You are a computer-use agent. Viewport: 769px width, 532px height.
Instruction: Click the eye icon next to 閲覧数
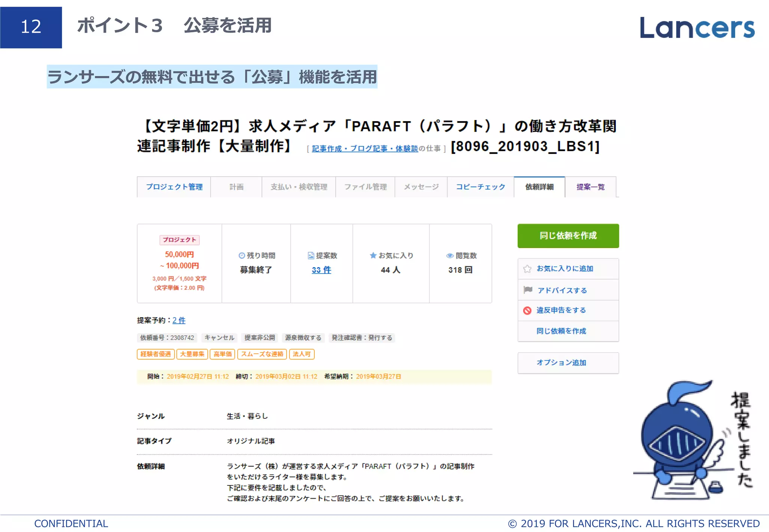[450, 255]
